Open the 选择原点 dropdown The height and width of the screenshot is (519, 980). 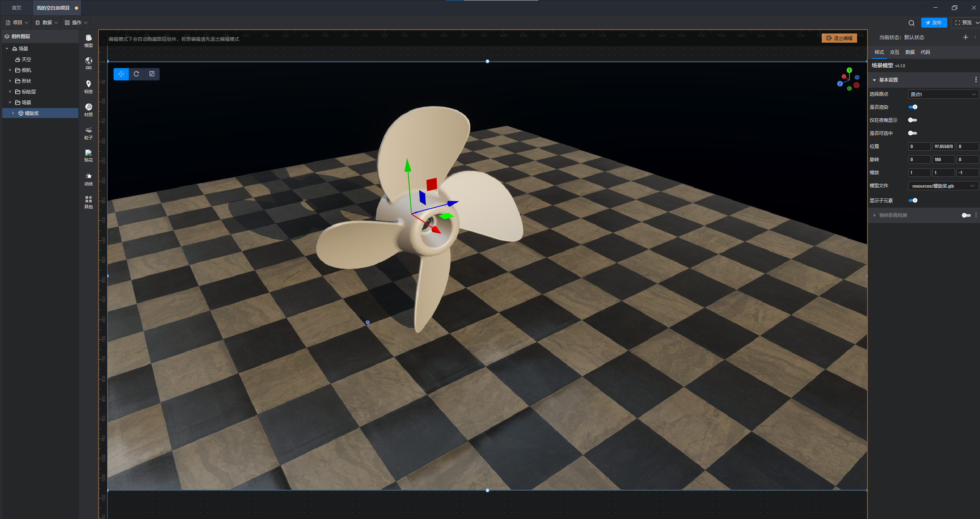[x=943, y=94]
